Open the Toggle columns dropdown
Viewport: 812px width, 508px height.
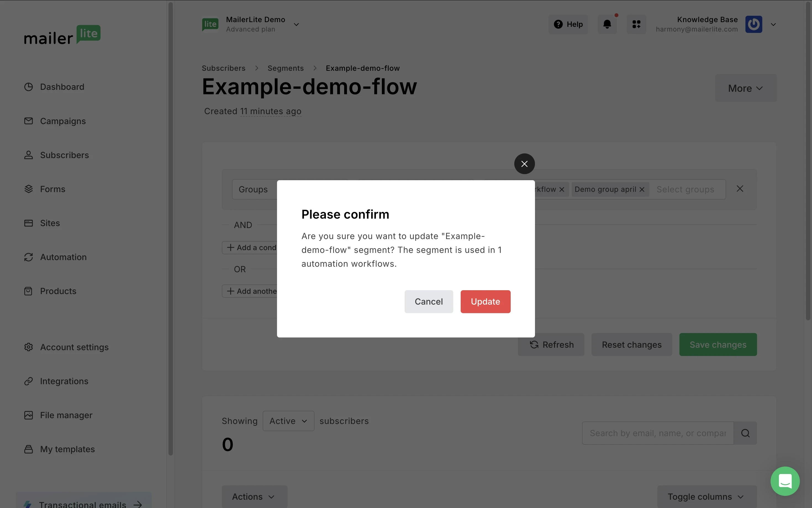click(706, 496)
